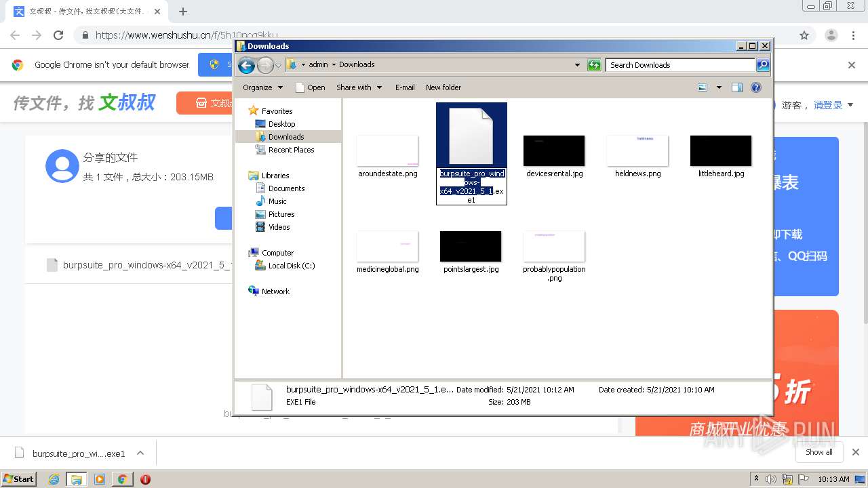Select the probablypopulation.png thumbnail
The image size is (868, 488).
pos(554,246)
